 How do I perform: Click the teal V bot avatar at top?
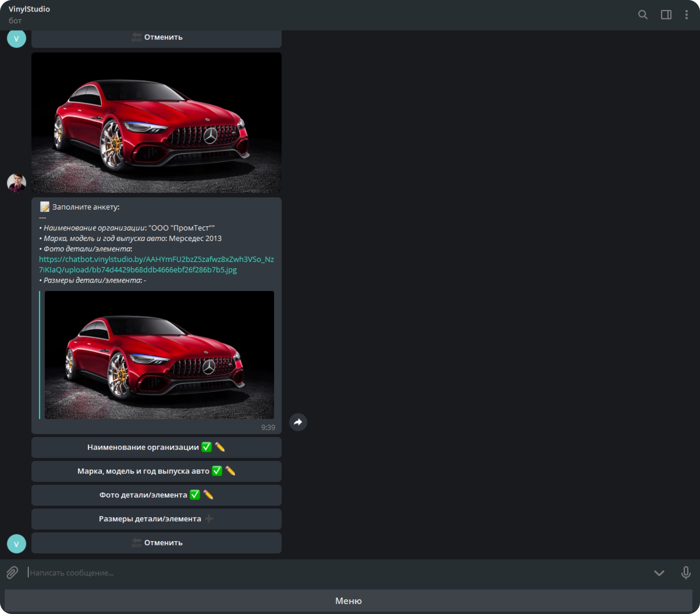(17, 39)
